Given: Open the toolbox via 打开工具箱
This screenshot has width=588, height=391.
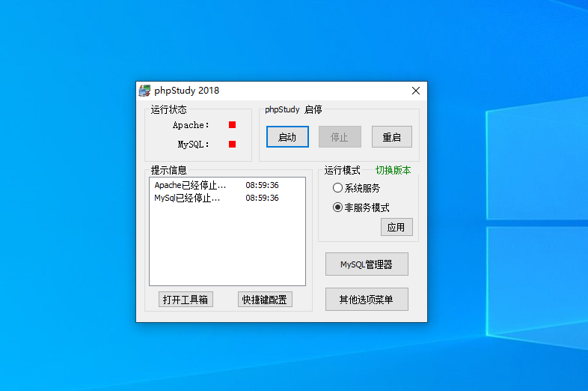Looking at the screenshot, I should point(186,300).
